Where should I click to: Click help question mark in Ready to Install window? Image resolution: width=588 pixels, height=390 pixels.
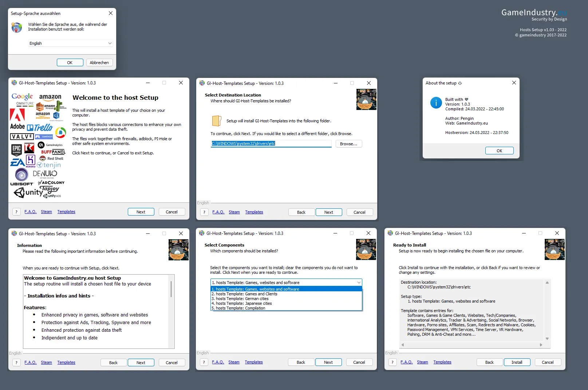click(x=392, y=362)
